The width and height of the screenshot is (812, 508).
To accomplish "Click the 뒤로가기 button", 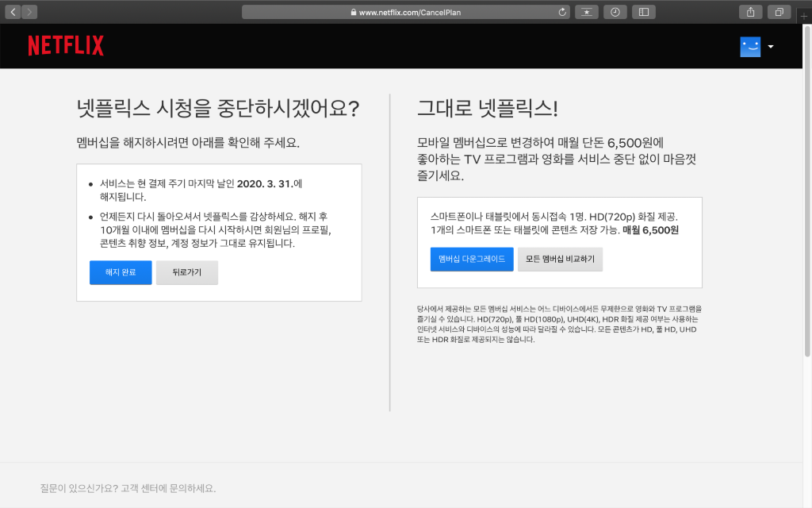I will click(187, 272).
